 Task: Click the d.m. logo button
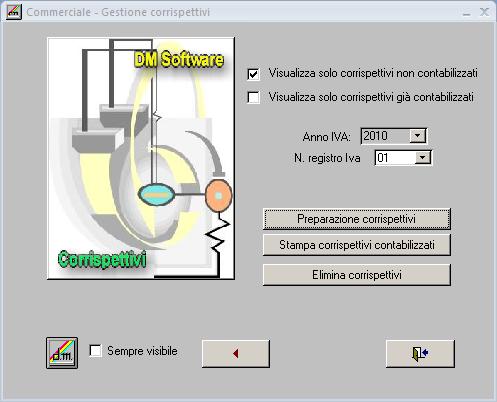pyautogui.click(x=62, y=353)
